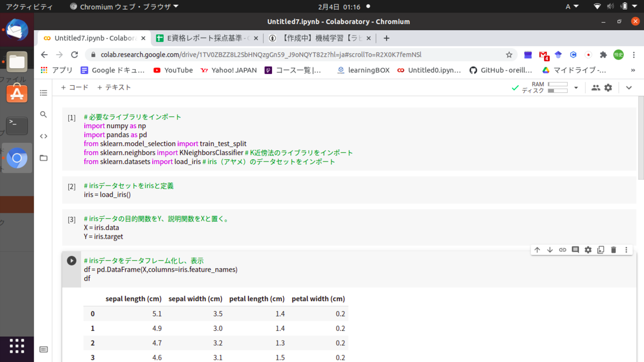The image size is (644, 362).
Task: Open the green user profile avatar
Action: 618,55
